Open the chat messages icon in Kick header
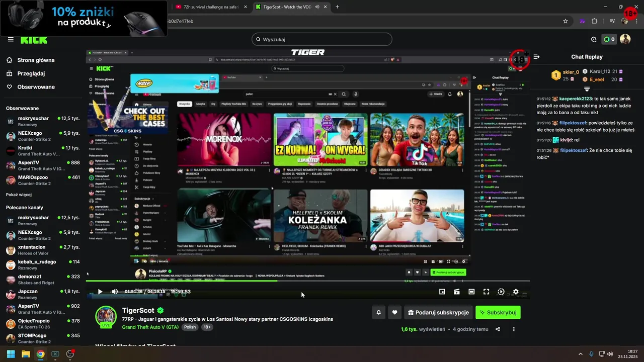The width and height of the screenshot is (644, 362). pyautogui.click(x=594, y=39)
